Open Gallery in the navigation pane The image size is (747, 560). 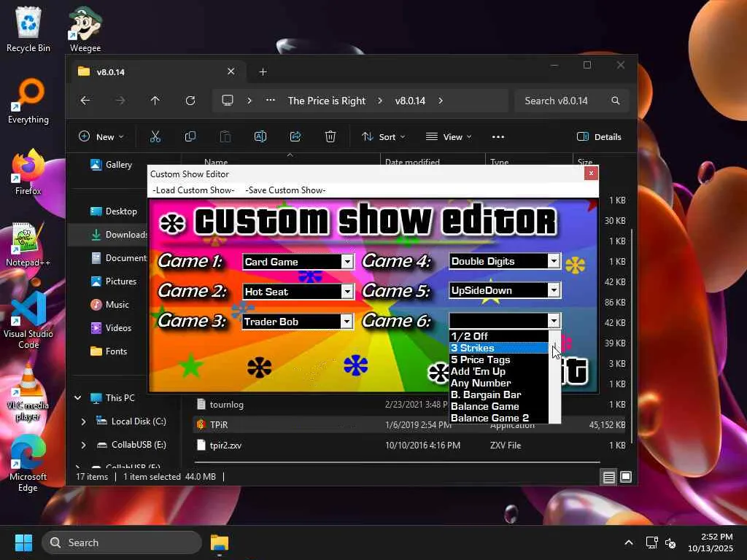click(111, 165)
